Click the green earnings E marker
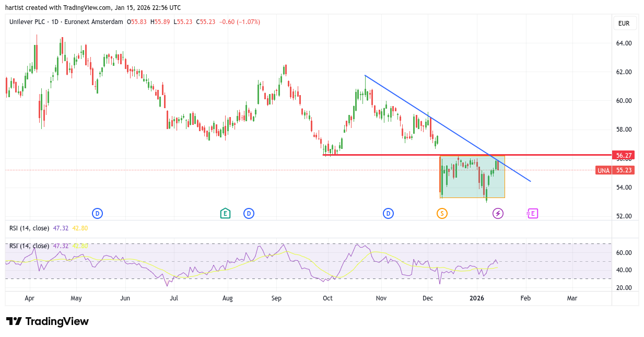This screenshot has height=337, width=644. (225, 213)
